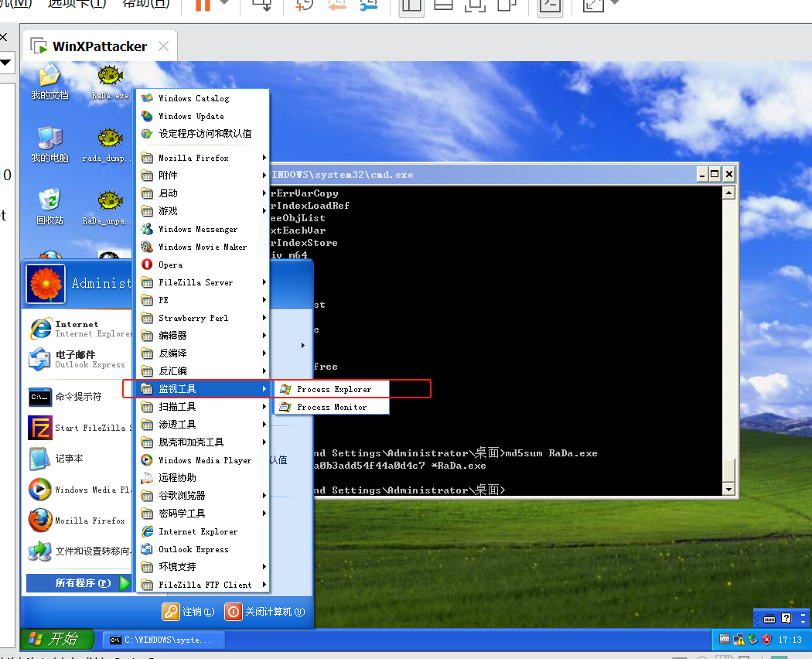Launch Windows Movie Maker
This screenshot has height=659, width=812.
(203, 247)
